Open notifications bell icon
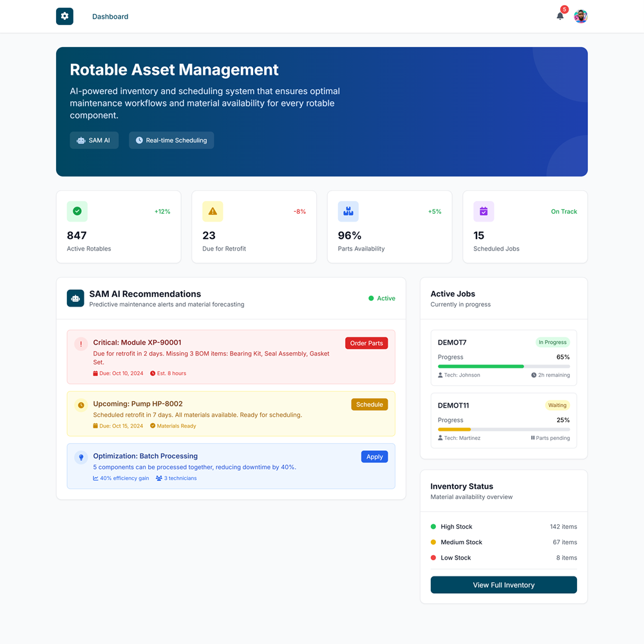The height and width of the screenshot is (644, 644). tap(560, 16)
